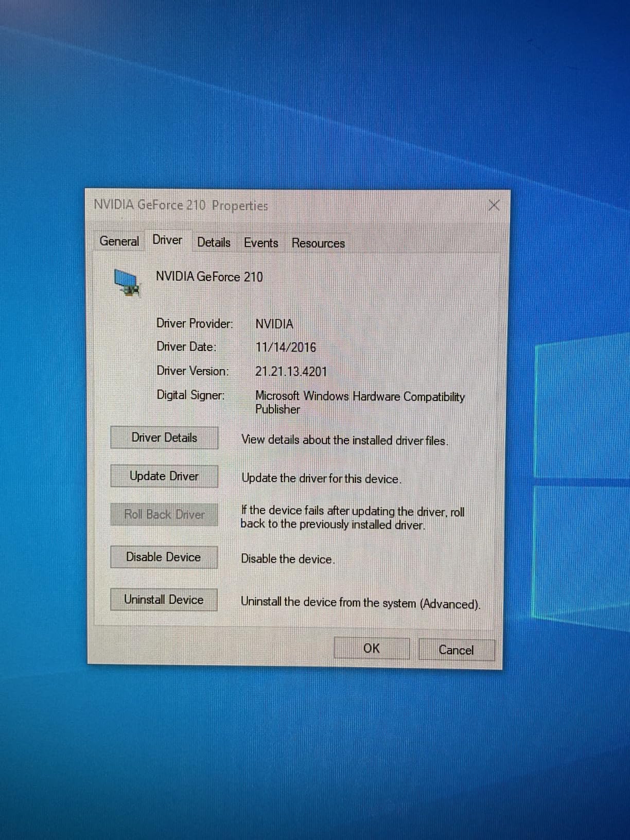Click the NVIDIA display adapter icon

[x=127, y=283]
